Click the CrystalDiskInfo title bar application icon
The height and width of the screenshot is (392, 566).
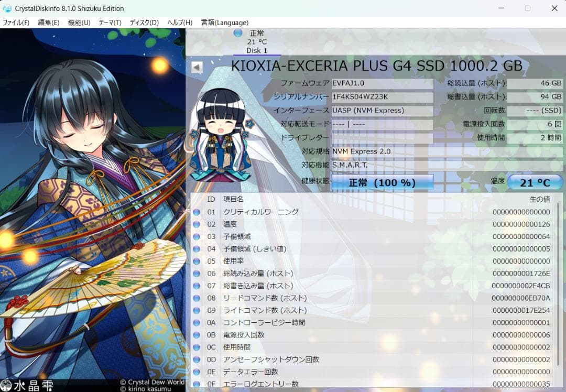tap(7, 8)
